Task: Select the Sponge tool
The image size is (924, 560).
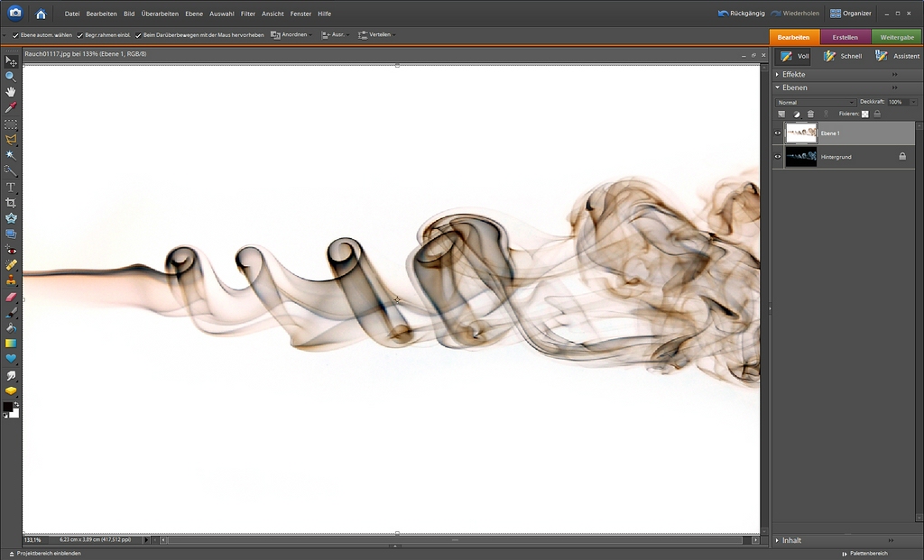Action: (x=11, y=390)
